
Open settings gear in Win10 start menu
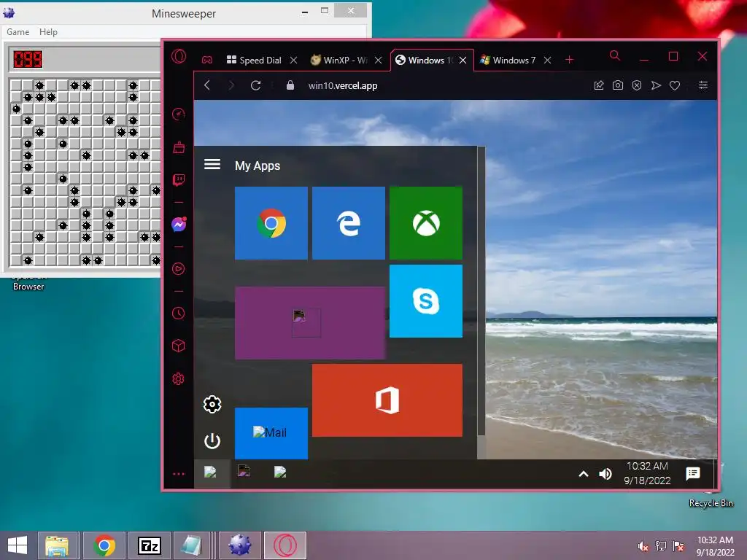(x=212, y=404)
